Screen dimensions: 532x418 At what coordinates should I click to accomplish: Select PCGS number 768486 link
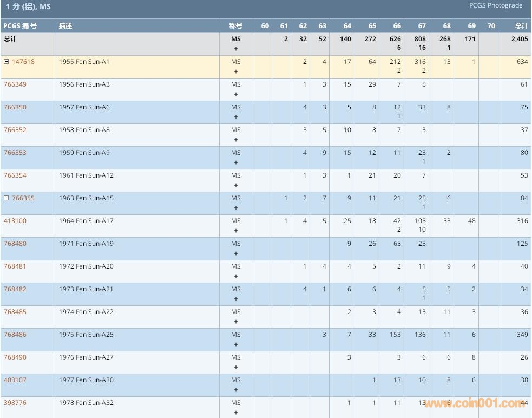coord(15,335)
